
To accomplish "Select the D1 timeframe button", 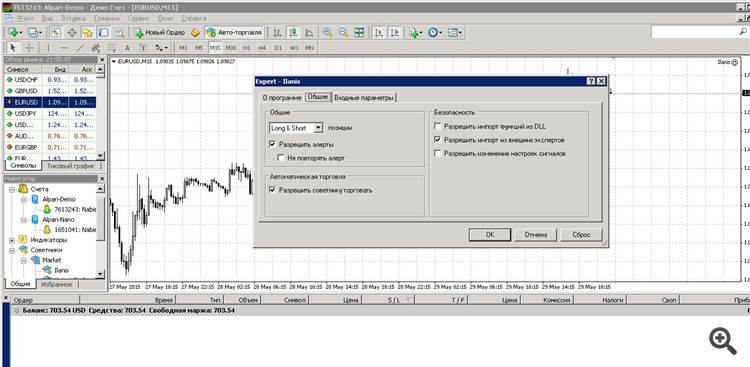I will [x=278, y=48].
